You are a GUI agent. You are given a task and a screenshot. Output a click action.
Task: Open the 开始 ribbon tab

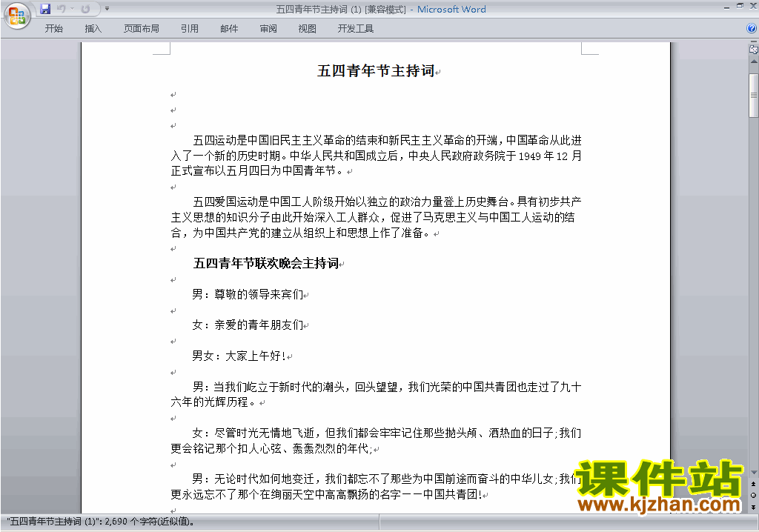point(53,29)
